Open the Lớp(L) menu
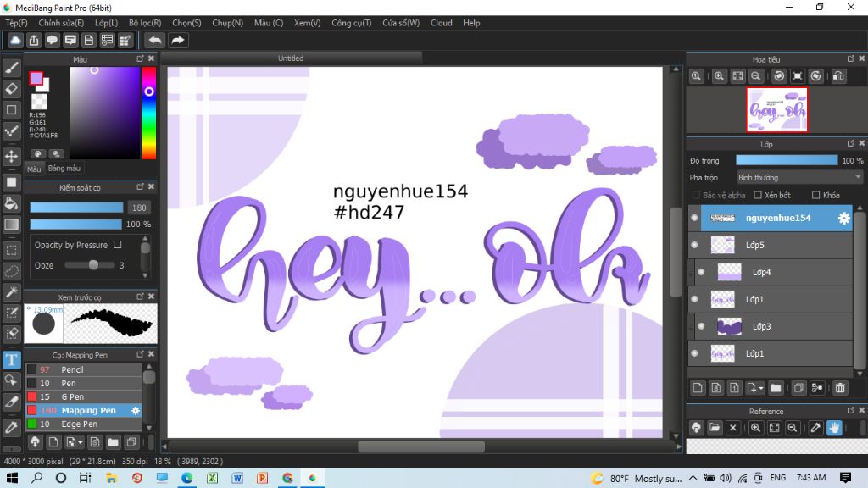Screen dimensions: 868x488 tap(106, 23)
